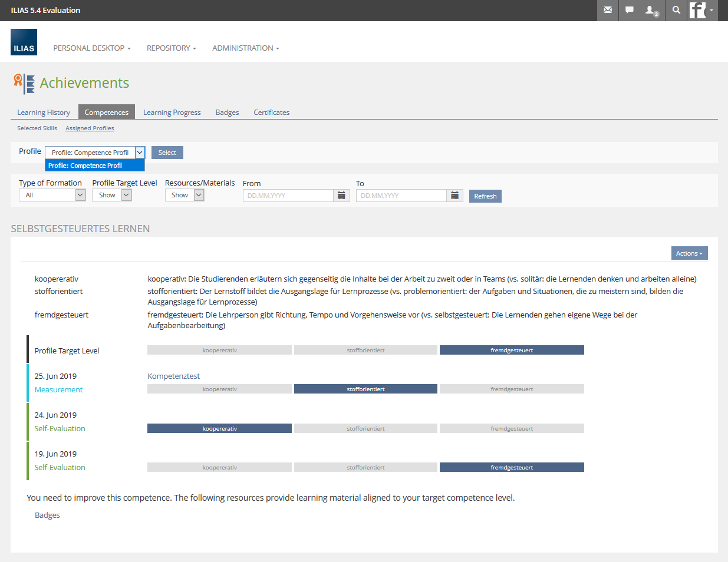Expand the Resources/Materials dropdown
This screenshot has height=562, width=728.
coord(185,195)
